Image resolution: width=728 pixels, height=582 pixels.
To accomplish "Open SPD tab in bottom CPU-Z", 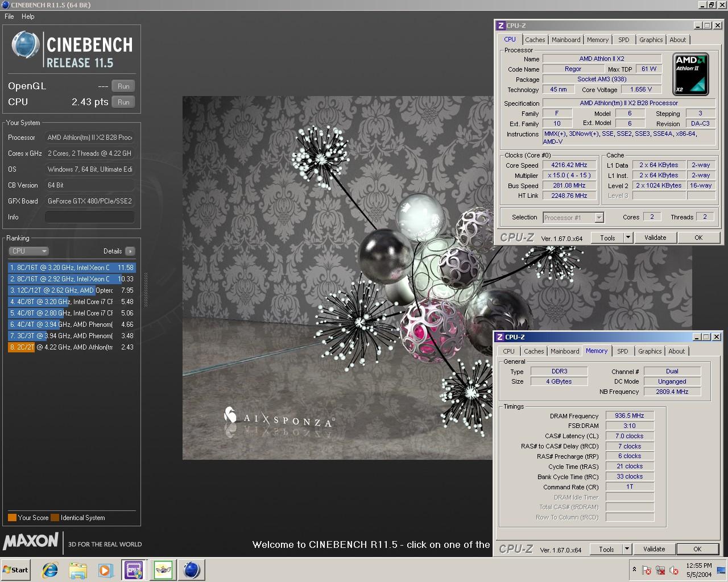I will tap(623, 351).
